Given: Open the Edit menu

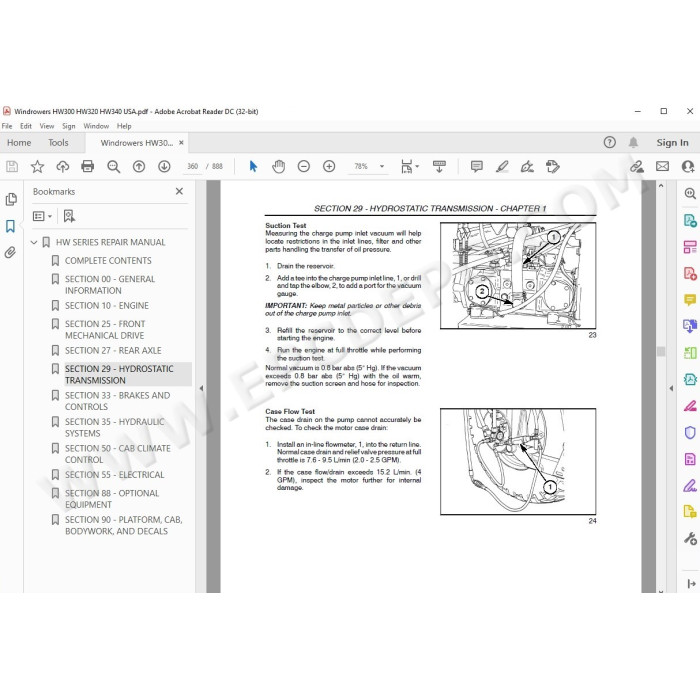Looking at the screenshot, I should click(26, 126).
